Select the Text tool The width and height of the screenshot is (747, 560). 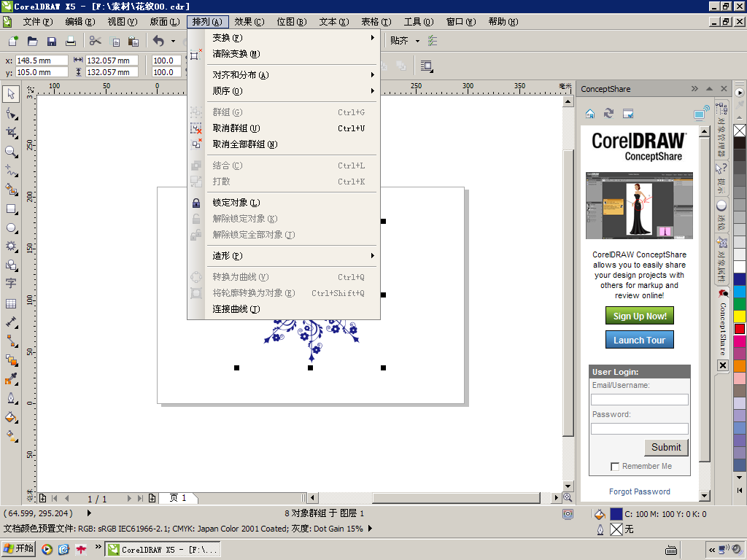pyautogui.click(x=11, y=284)
